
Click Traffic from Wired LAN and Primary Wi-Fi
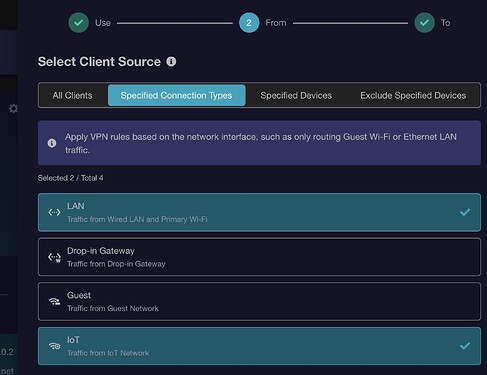coord(137,219)
